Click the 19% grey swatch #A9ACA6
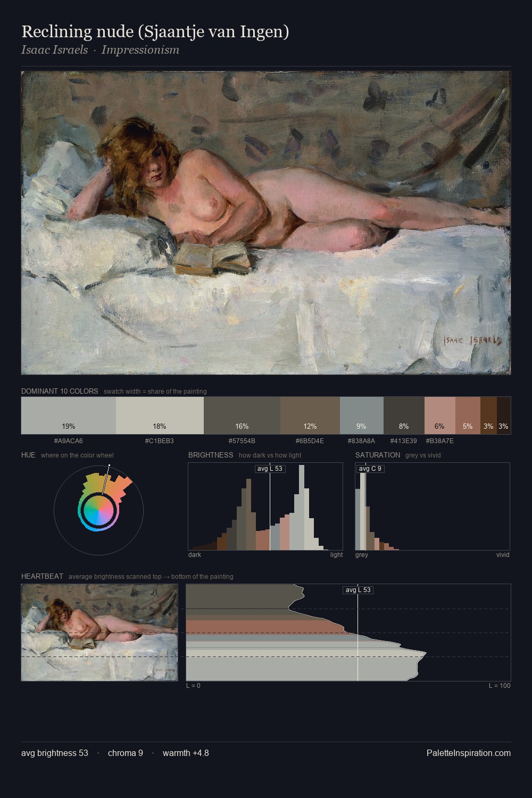The width and height of the screenshot is (532, 798). (x=69, y=415)
